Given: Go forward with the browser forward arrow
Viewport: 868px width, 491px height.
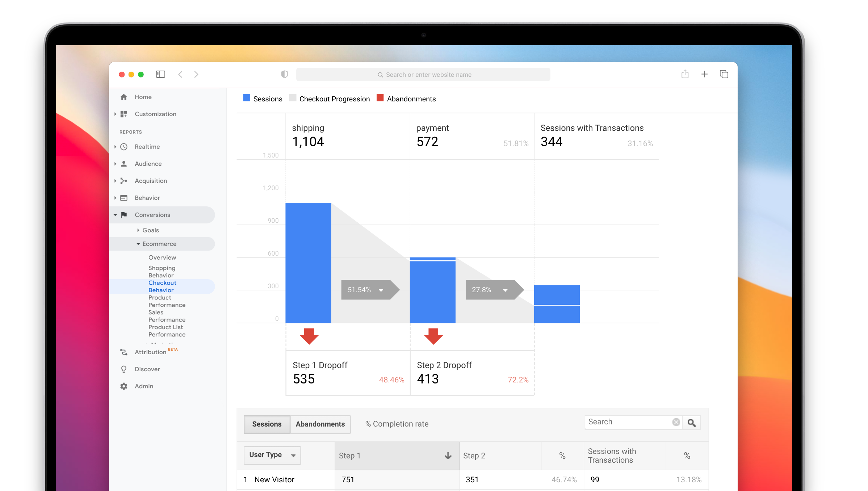Looking at the screenshot, I should click(x=196, y=74).
